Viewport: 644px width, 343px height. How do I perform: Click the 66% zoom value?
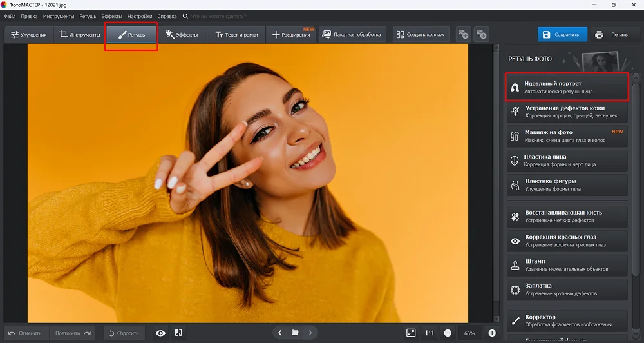click(x=469, y=333)
